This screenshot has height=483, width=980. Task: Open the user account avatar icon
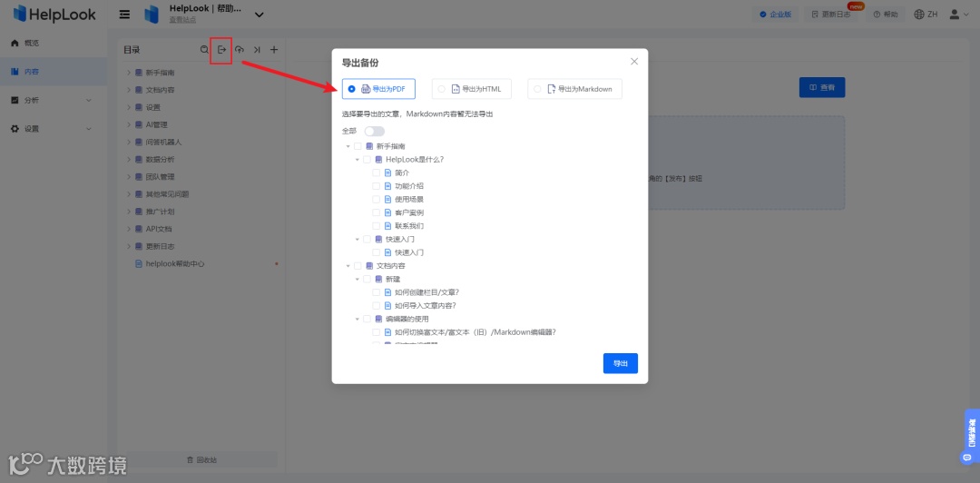pos(955,15)
